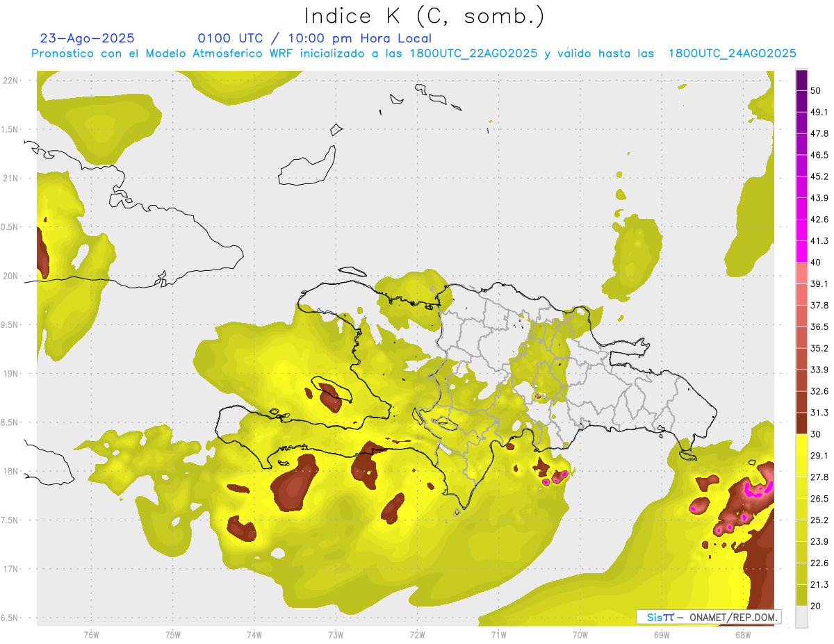Click the '70W' longitude axis label
The image size is (834, 644).
[x=580, y=634]
